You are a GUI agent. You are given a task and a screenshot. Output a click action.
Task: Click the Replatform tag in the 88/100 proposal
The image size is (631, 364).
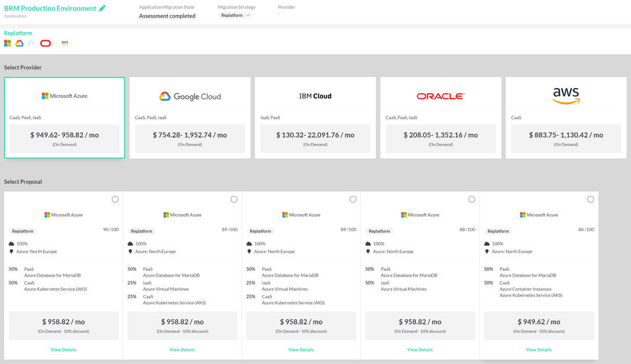379,231
